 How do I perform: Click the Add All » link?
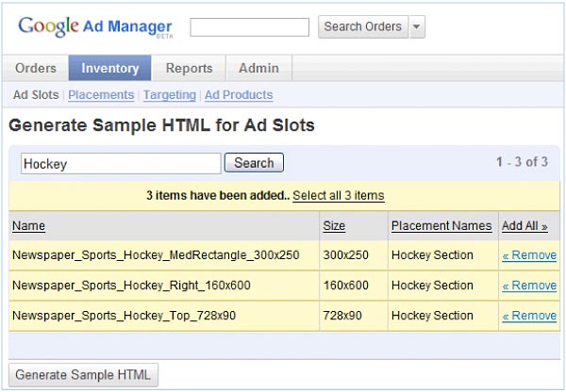click(524, 226)
